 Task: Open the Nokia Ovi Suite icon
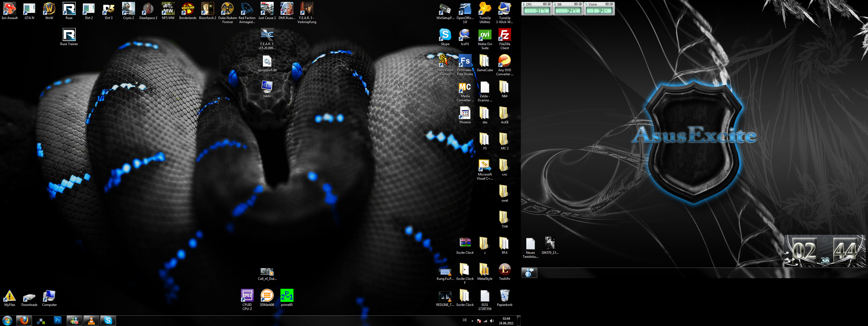484,35
